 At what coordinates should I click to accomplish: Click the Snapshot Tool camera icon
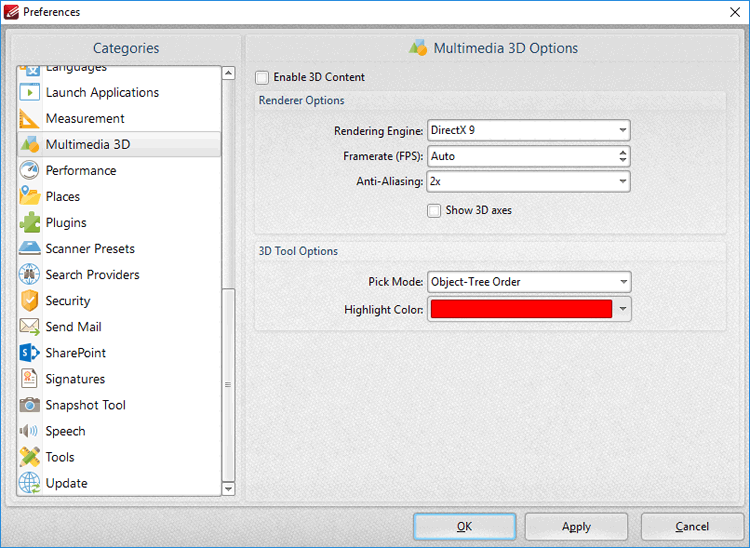(x=30, y=405)
